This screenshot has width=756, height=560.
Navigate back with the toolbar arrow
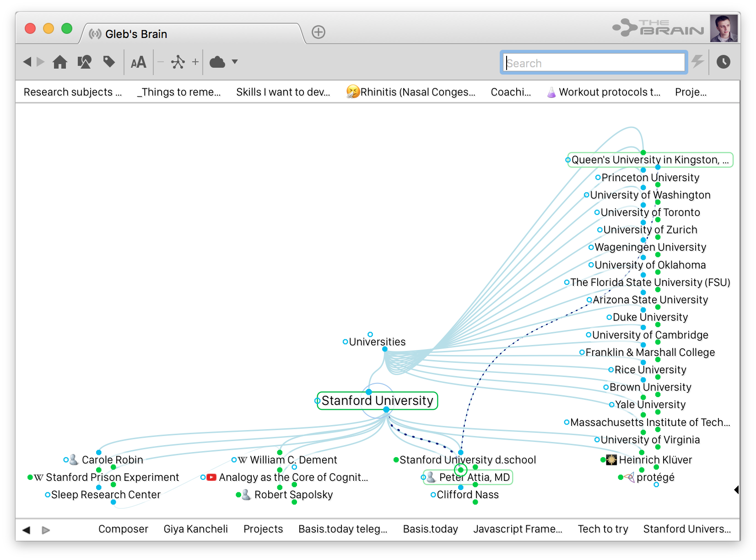click(27, 62)
